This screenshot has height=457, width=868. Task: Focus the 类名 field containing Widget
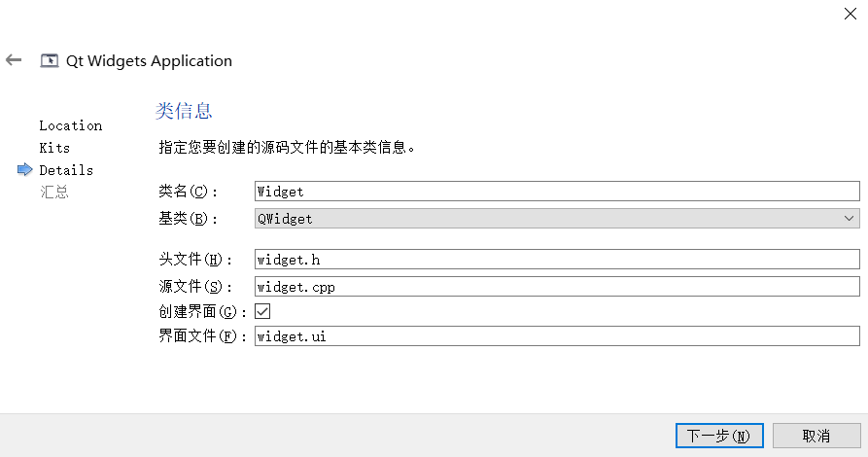(556, 192)
